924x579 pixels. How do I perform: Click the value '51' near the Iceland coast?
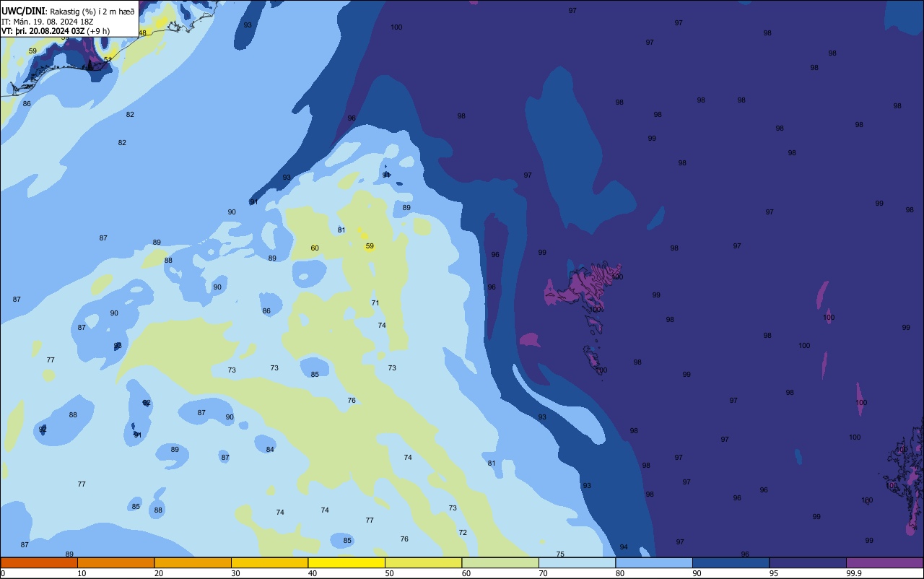point(108,60)
